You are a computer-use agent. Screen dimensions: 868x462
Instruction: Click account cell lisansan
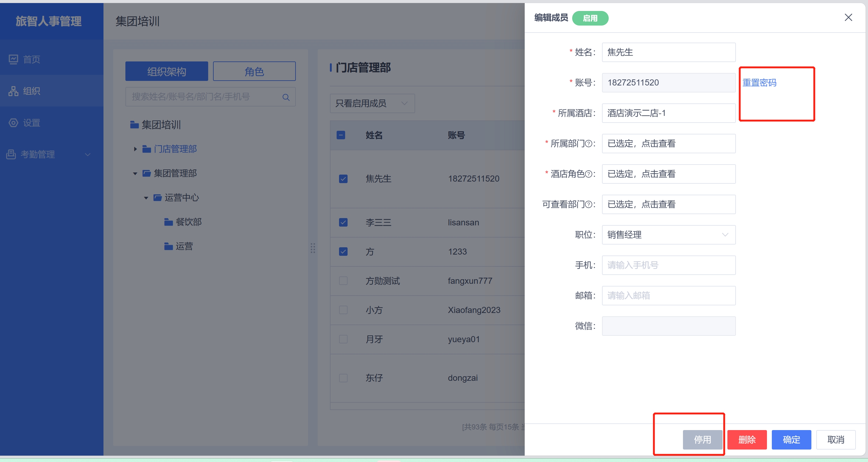coord(463,222)
